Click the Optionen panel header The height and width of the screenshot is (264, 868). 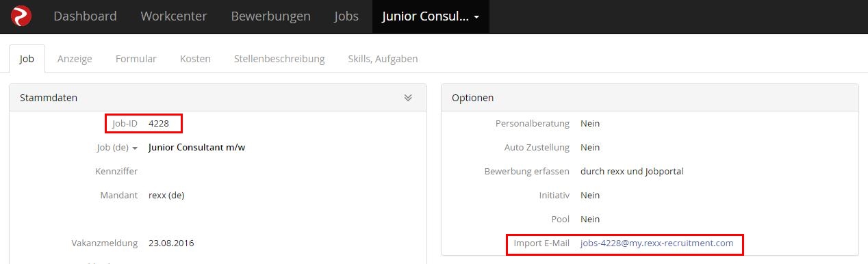(x=650, y=98)
